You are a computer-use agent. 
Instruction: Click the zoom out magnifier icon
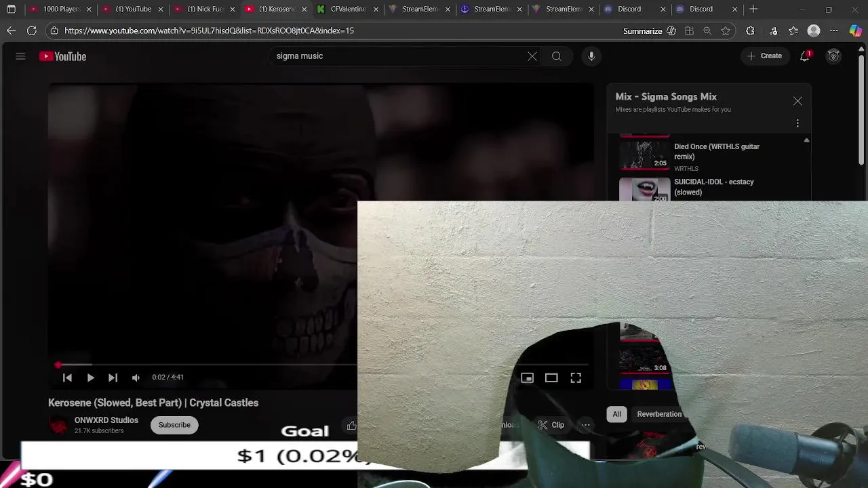tap(707, 30)
